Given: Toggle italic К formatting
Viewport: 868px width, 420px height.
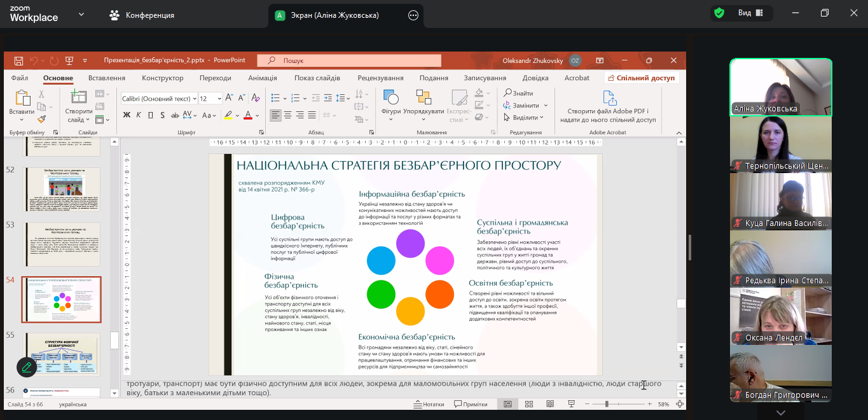Looking at the screenshot, I should point(139,115).
